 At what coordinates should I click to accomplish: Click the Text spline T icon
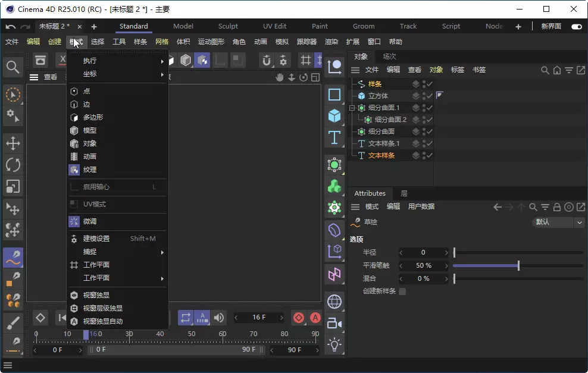[x=334, y=137]
